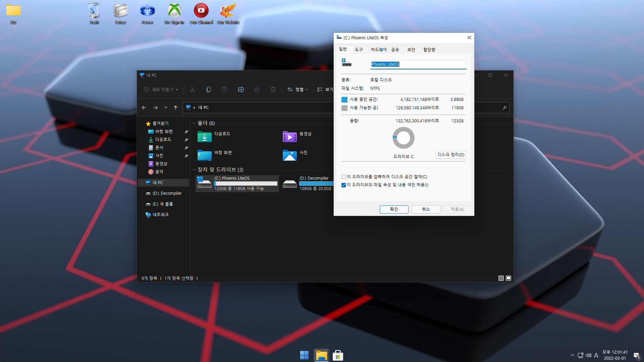Viewport: 644px width, 362px height.
Task: Open Microsoft Store from taskbar
Action: 338,355
